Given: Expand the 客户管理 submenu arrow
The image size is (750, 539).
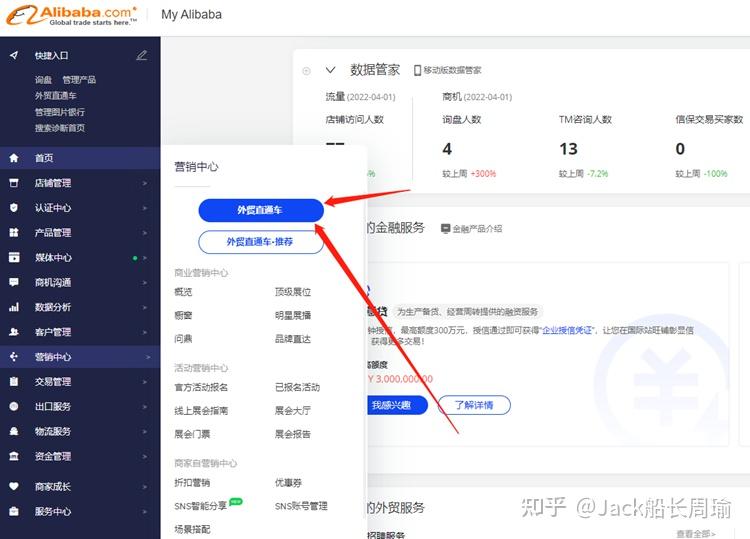Looking at the screenshot, I should 144,332.
